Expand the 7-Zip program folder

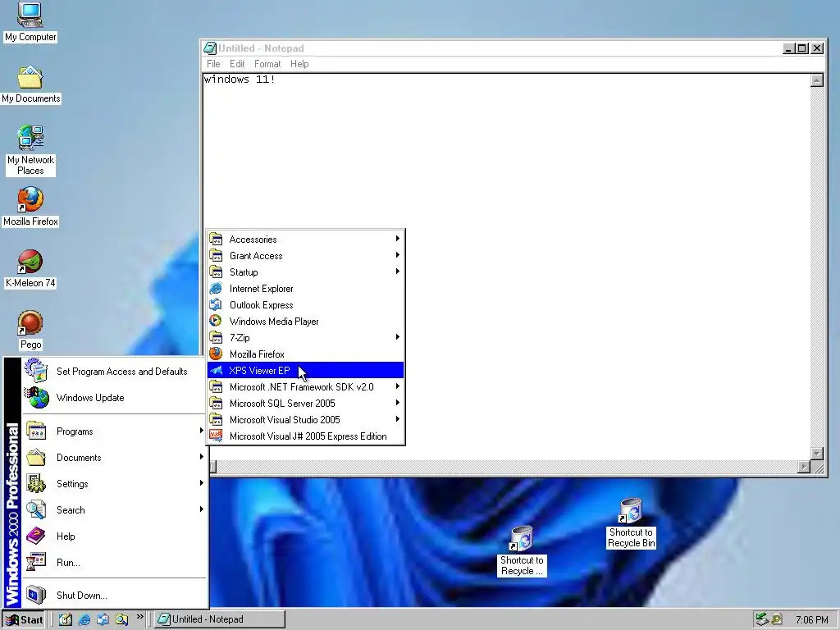305,337
